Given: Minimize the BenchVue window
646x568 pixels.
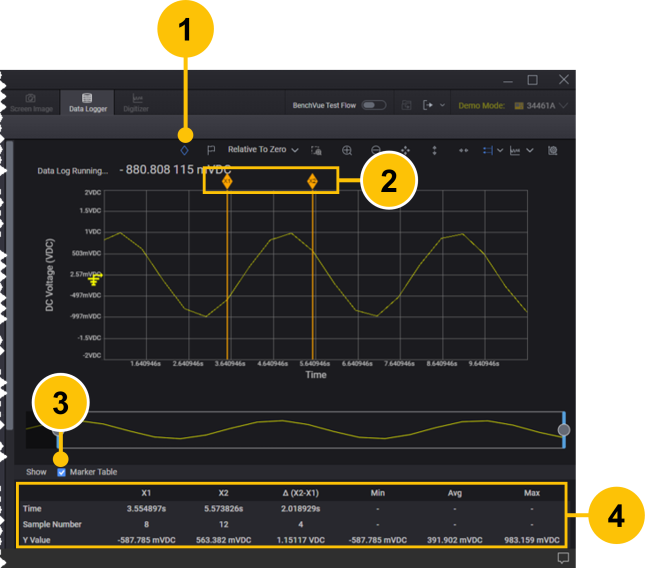Looking at the screenshot, I should [x=508, y=82].
